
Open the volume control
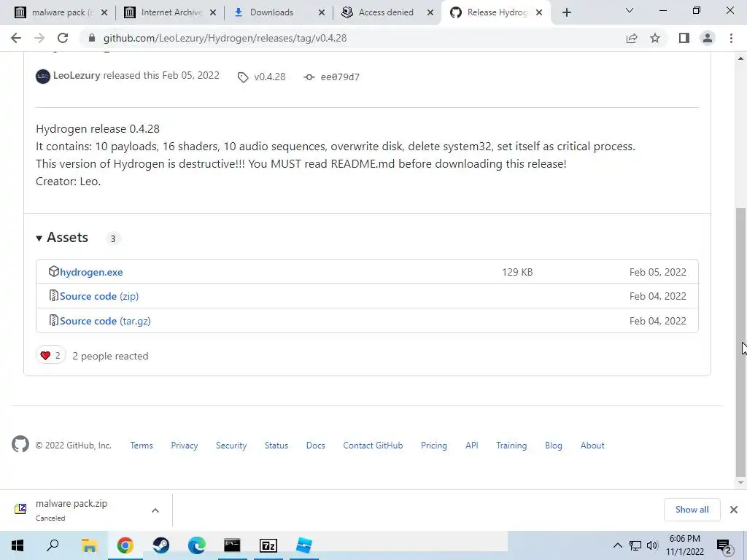click(x=652, y=545)
